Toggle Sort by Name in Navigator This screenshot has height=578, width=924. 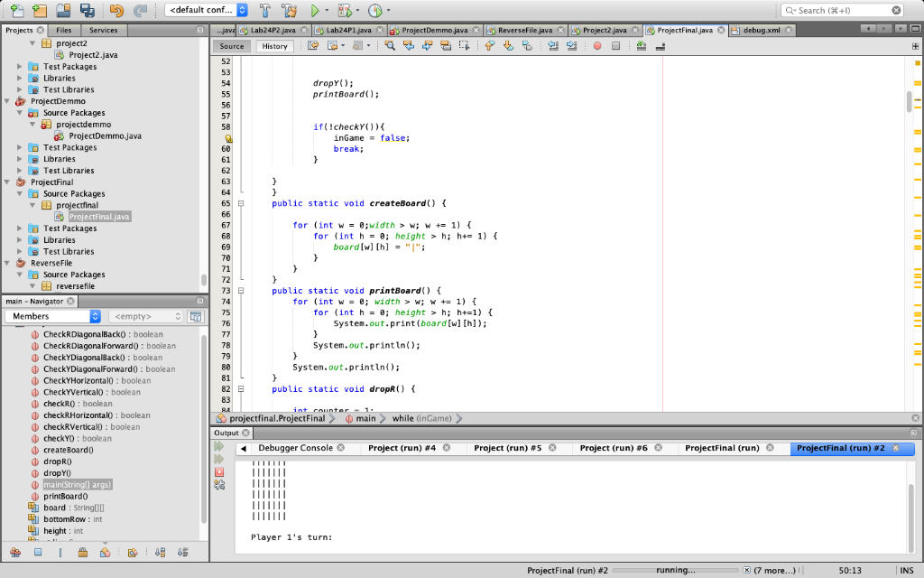(x=161, y=553)
